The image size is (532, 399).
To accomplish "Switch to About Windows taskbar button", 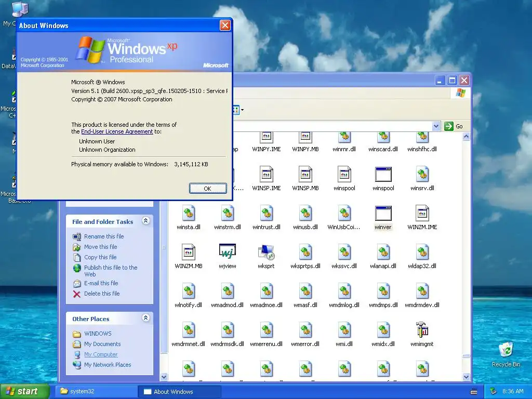I will [180, 392].
